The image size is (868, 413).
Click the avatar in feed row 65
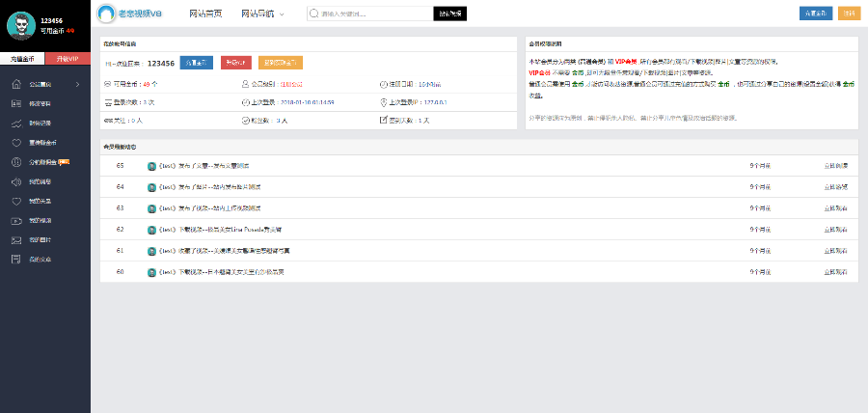(x=151, y=166)
